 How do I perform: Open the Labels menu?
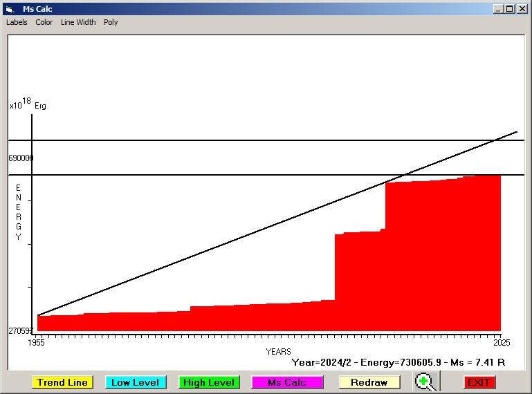(17, 22)
